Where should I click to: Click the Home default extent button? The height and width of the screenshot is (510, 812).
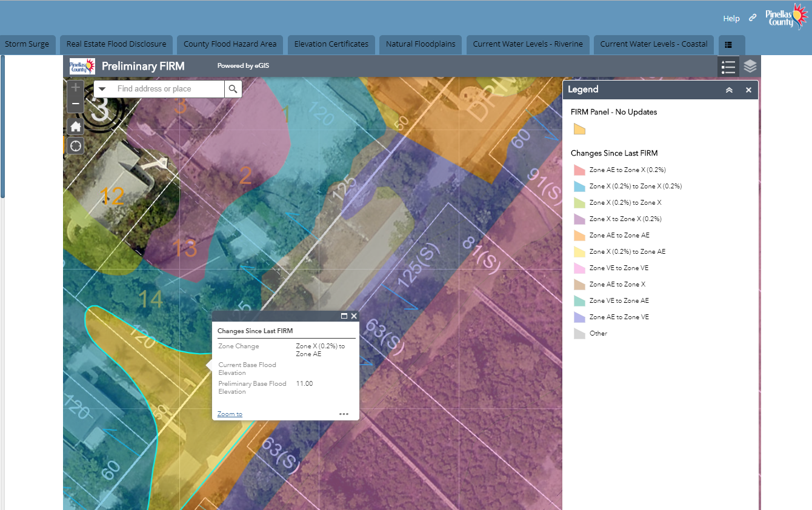[75, 127]
